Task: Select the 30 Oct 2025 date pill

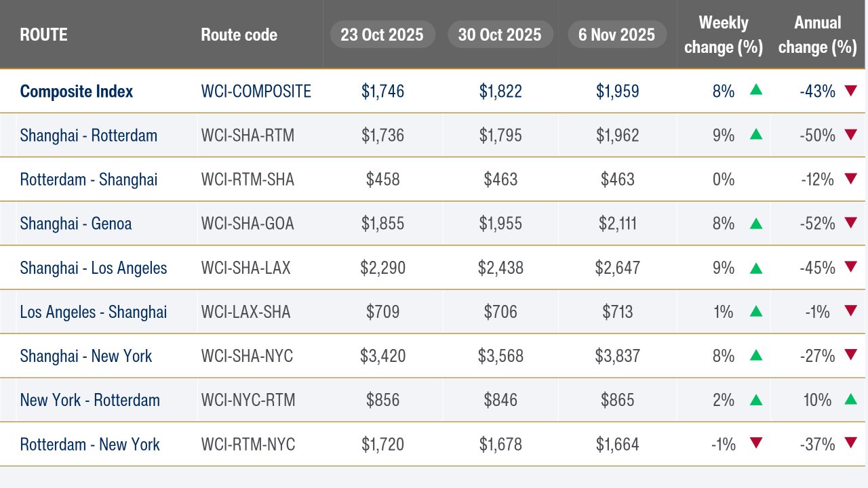Action: (x=500, y=35)
